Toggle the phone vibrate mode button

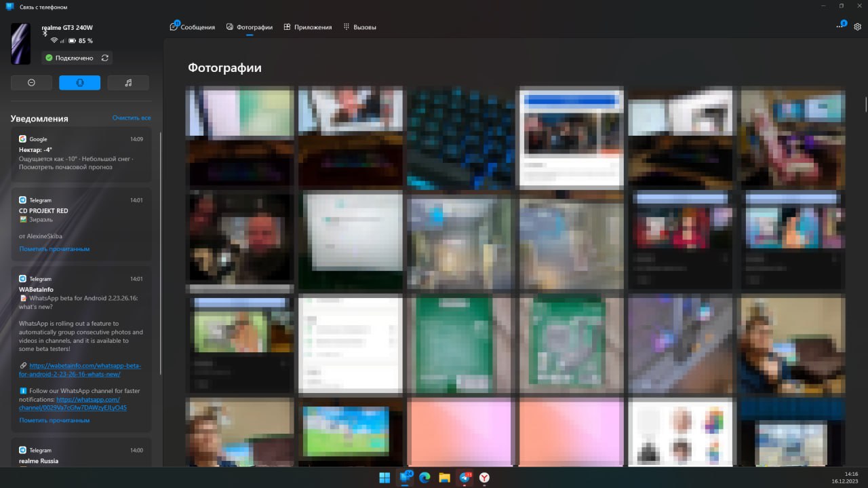pos(79,83)
